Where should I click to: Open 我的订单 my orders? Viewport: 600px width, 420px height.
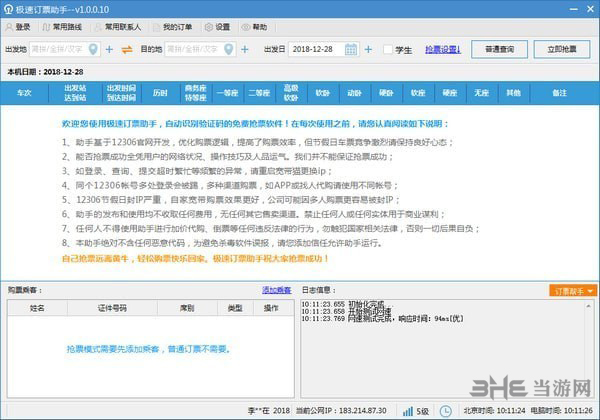coord(173,27)
